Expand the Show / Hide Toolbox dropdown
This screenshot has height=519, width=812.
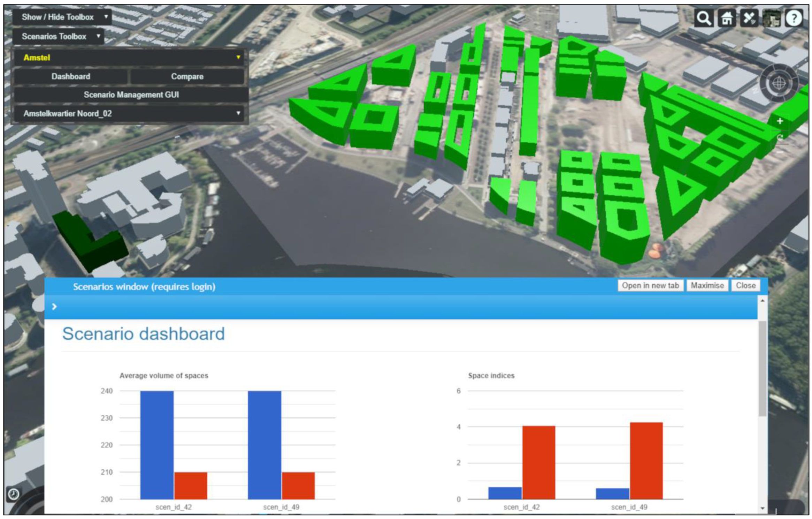coord(62,17)
